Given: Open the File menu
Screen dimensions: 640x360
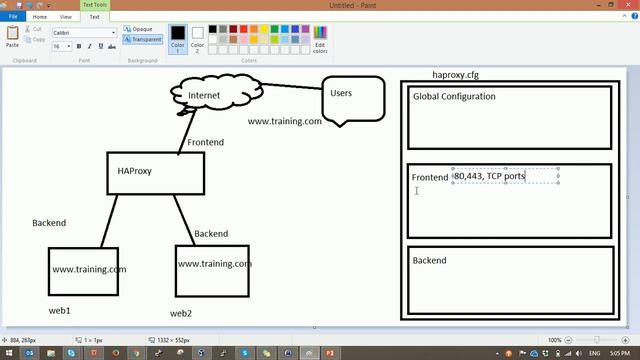Looking at the screenshot, I should (x=13, y=17).
